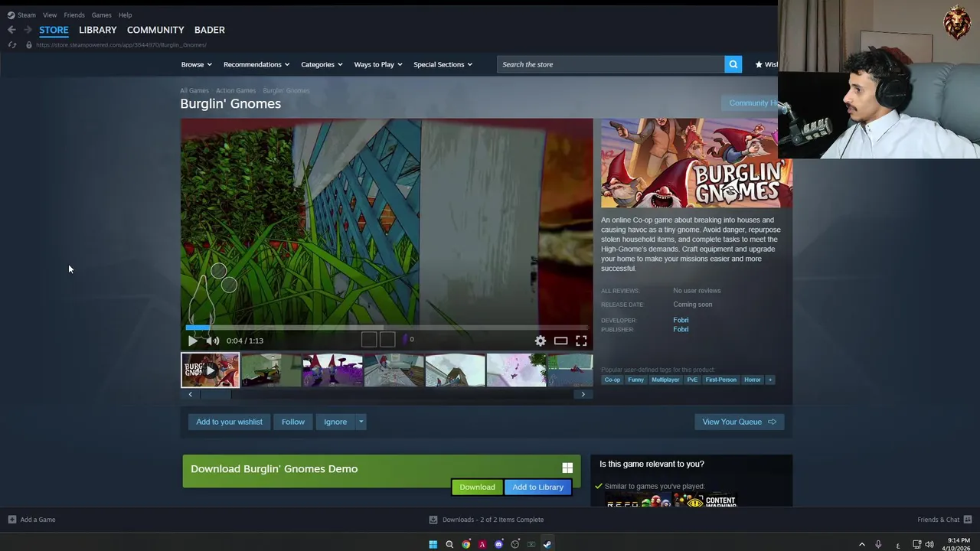Viewport: 980px width, 551px height.
Task: Open Friends & Chat
Action: (x=944, y=520)
